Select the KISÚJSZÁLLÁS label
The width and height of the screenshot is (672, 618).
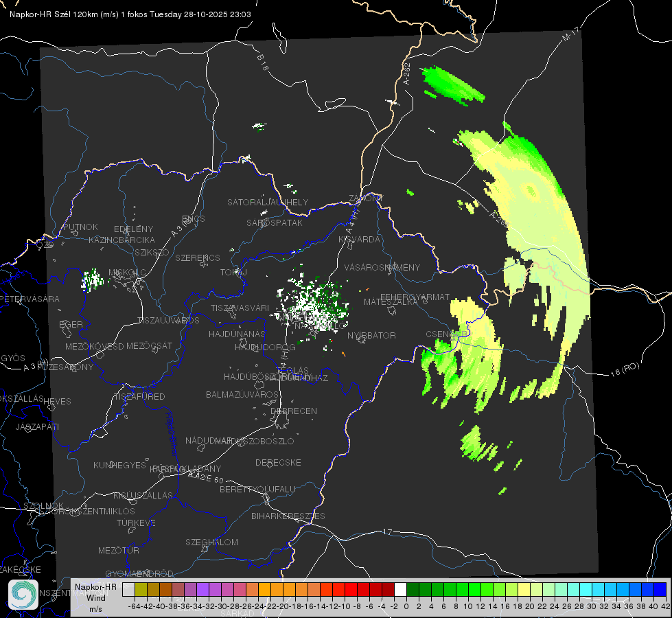point(143,495)
